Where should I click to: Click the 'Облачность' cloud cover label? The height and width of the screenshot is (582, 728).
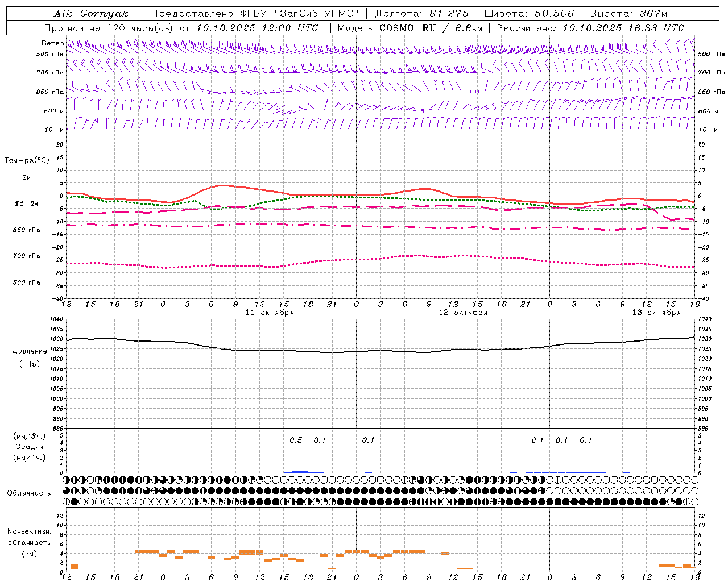click(x=29, y=493)
